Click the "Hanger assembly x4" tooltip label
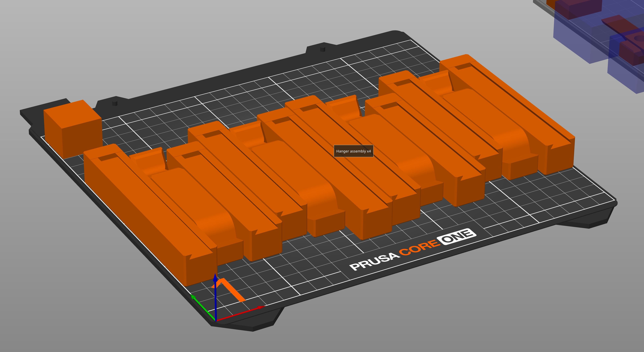The height and width of the screenshot is (352, 644). [x=353, y=151]
